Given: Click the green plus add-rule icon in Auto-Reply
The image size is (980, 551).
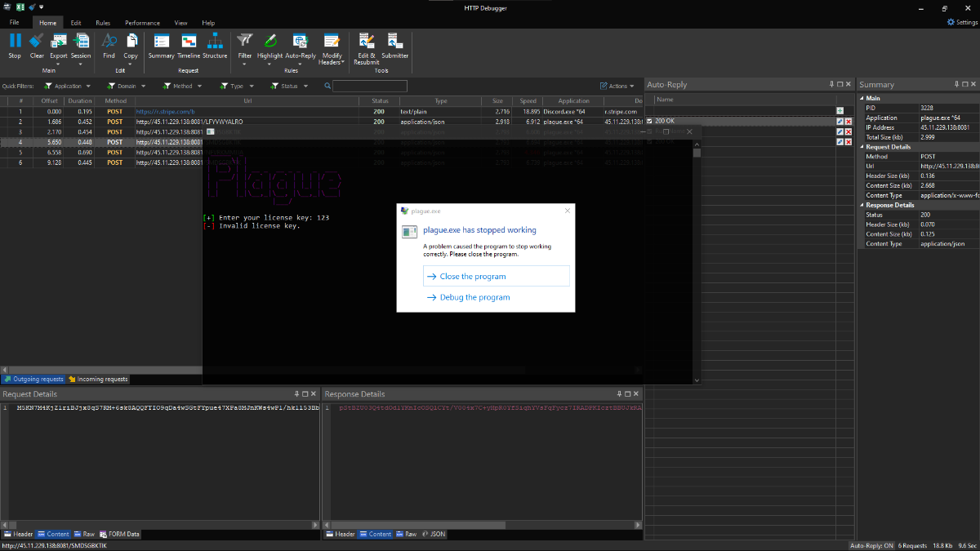Looking at the screenshot, I should 840,110.
